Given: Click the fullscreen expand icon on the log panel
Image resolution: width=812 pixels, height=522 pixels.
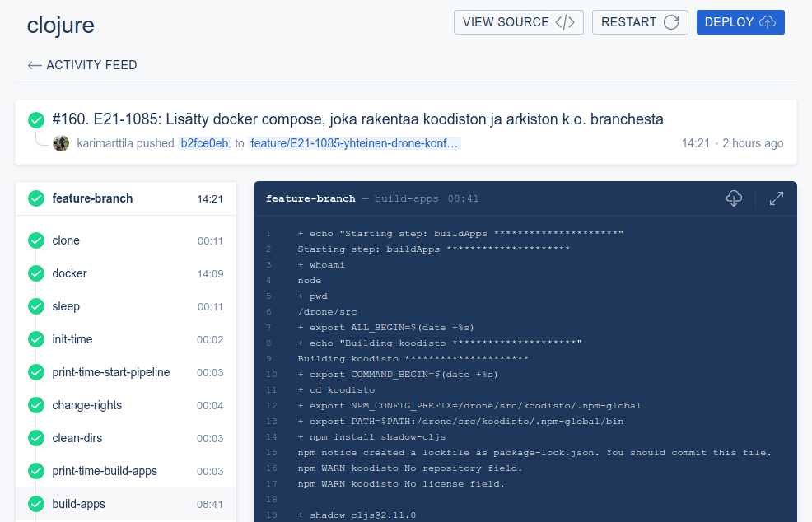Looking at the screenshot, I should click(775, 198).
